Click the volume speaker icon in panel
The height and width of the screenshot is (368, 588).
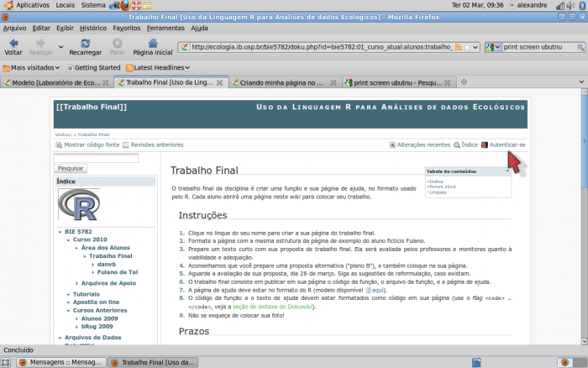click(x=570, y=5)
